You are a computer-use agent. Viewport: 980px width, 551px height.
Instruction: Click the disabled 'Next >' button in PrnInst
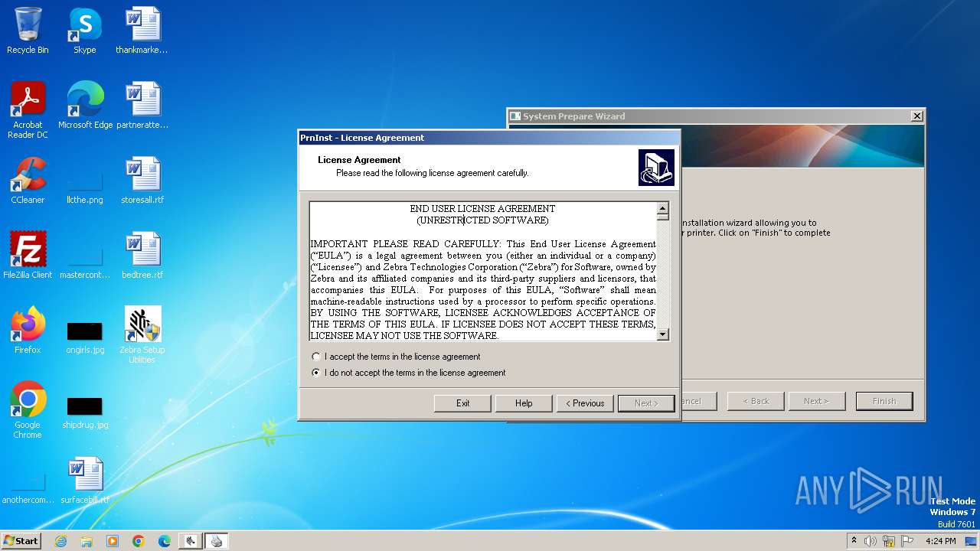(x=645, y=403)
